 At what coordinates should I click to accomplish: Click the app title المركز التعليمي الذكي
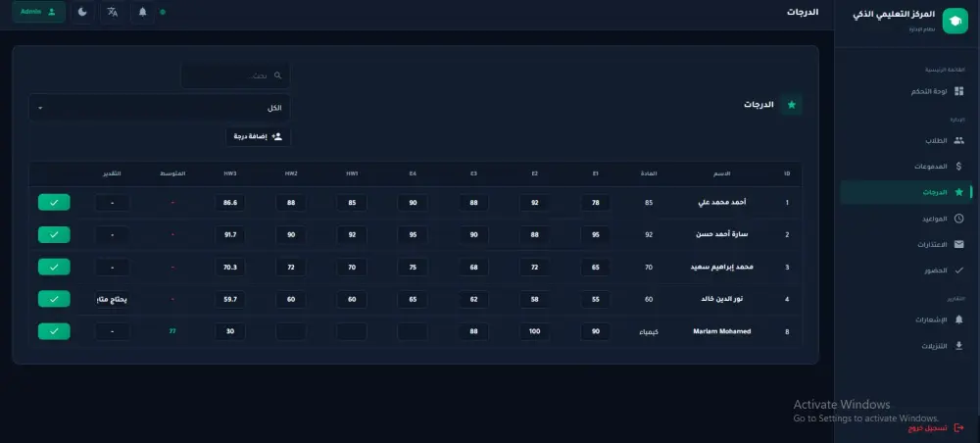click(x=894, y=15)
